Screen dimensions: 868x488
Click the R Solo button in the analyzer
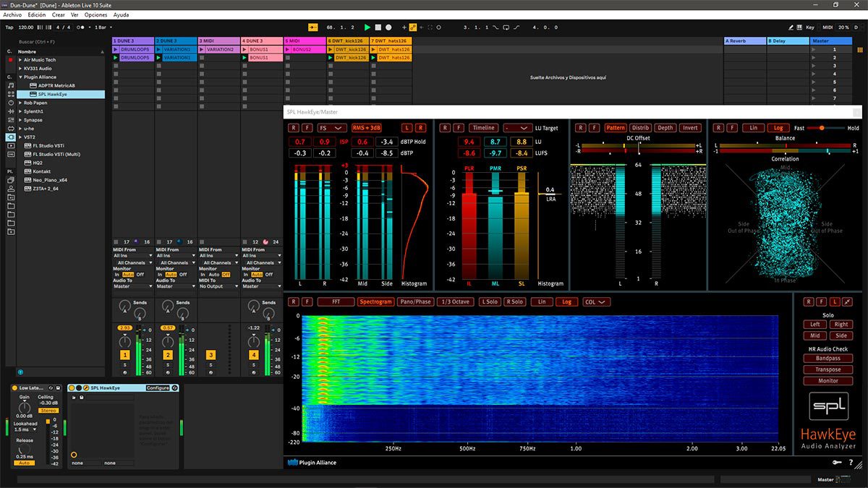pos(515,301)
